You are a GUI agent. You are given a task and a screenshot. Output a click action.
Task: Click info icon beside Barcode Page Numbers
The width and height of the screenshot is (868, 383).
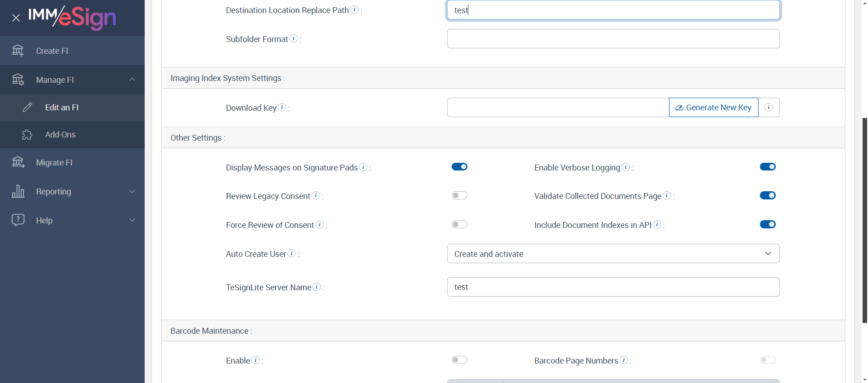click(624, 360)
